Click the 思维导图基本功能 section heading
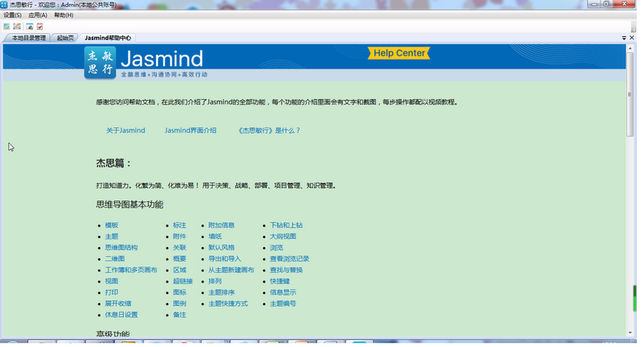The image size is (644, 347). [130, 204]
